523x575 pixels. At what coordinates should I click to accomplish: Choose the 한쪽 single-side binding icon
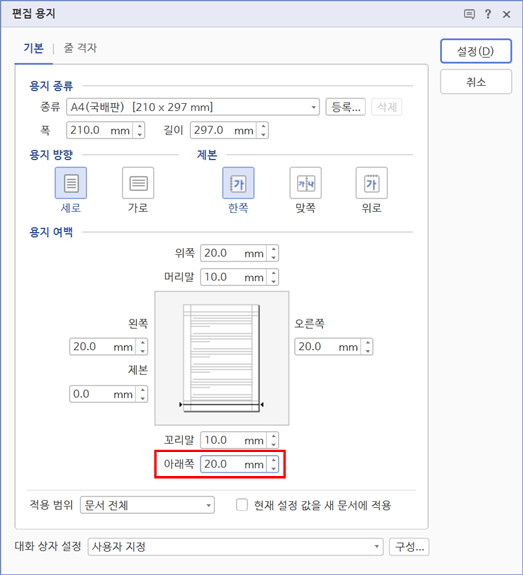[x=238, y=183]
